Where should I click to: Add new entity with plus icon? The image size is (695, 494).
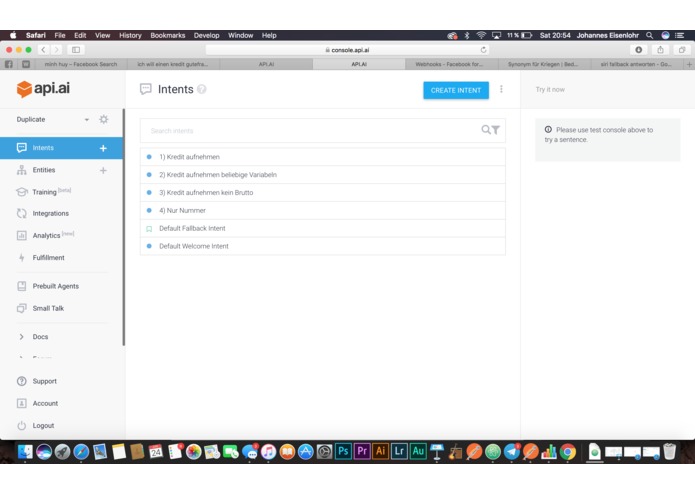tap(103, 170)
